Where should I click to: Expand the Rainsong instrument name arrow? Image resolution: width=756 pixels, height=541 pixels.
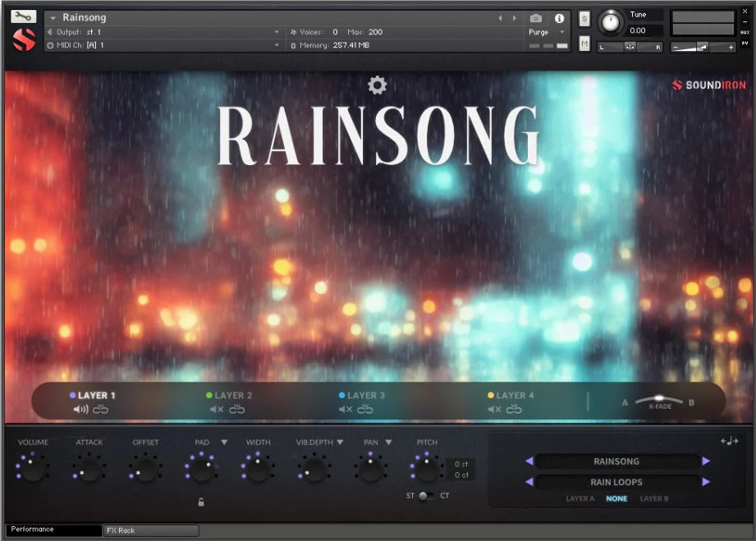[53, 18]
